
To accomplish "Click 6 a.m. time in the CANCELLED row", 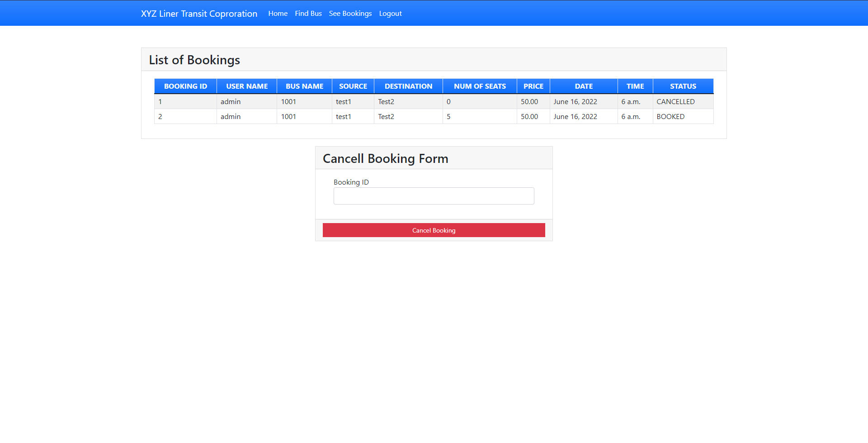I will (635, 102).
